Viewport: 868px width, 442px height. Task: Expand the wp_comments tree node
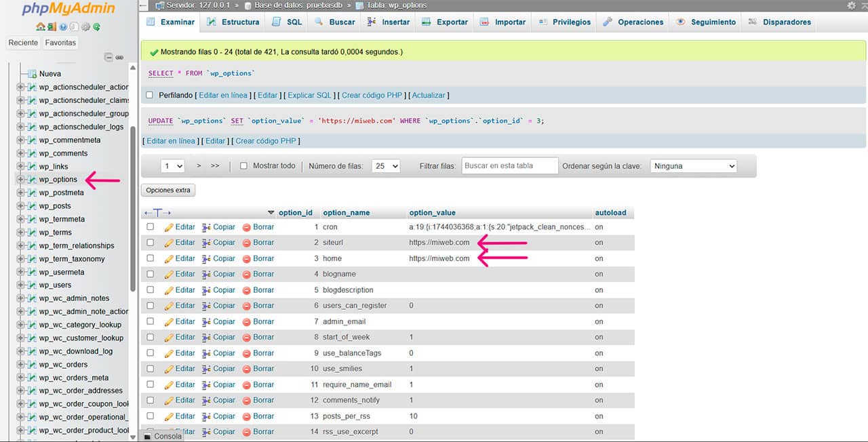[20, 153]
